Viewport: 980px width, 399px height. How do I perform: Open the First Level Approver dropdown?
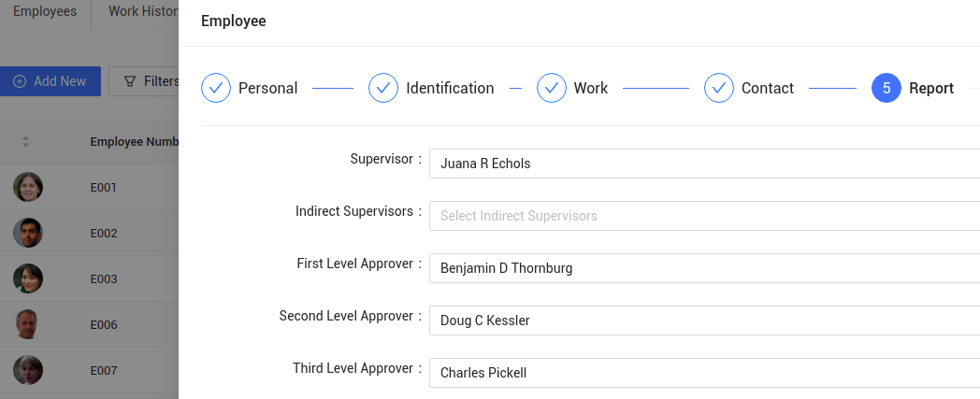tap(704, 268)
